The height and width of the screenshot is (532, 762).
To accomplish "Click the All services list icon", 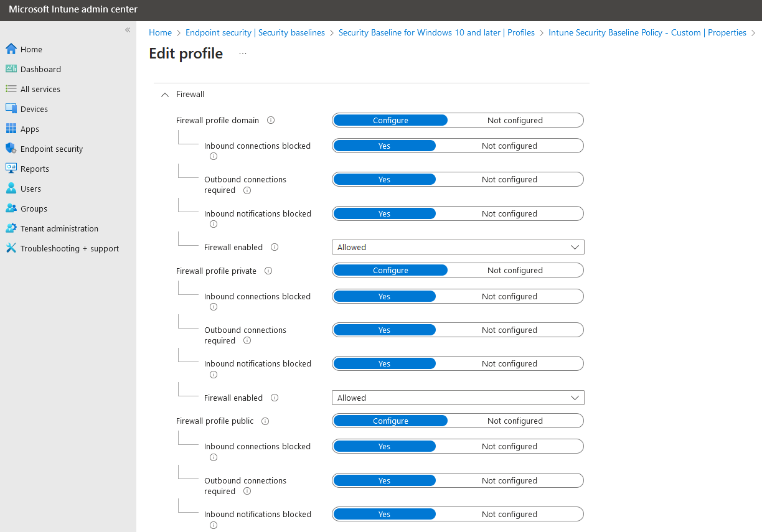I will point(11,89).
